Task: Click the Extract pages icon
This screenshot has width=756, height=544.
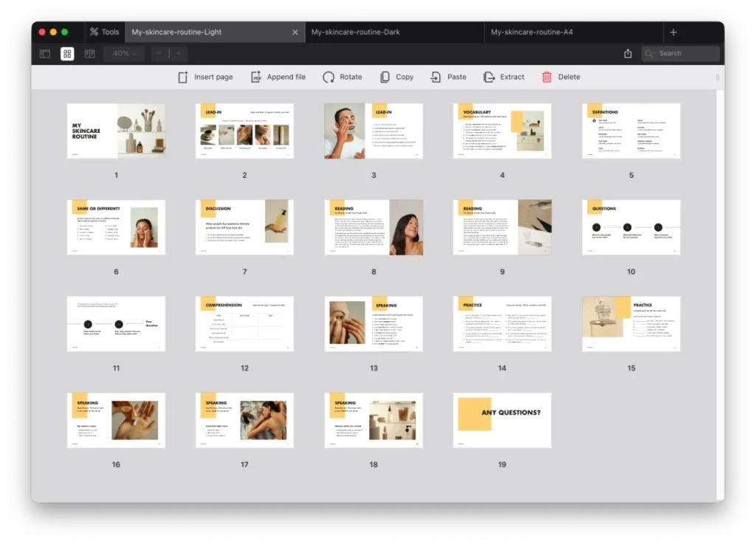Action: click(489, 77)
